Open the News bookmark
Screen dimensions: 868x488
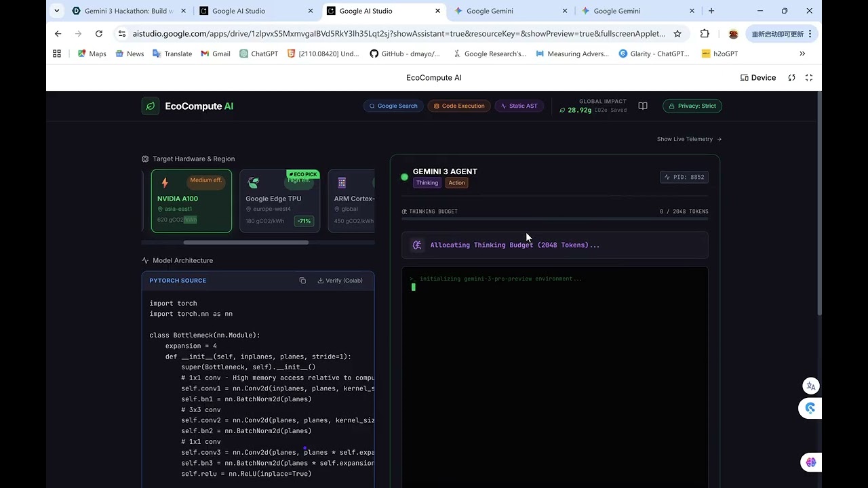(129, 54)
